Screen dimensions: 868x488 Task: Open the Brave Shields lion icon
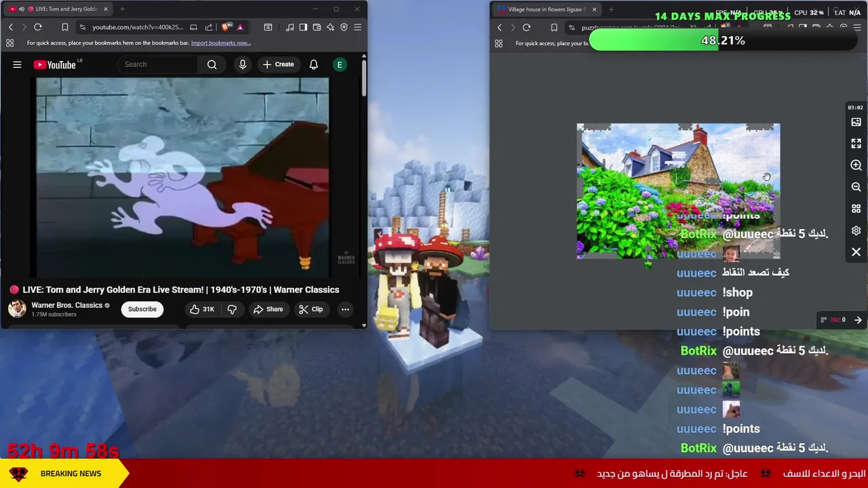coord(226,27)
